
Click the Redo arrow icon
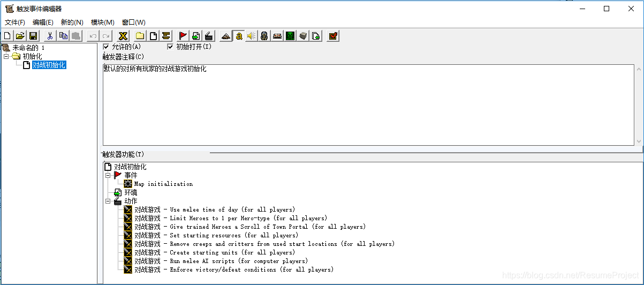pos(106,36)
